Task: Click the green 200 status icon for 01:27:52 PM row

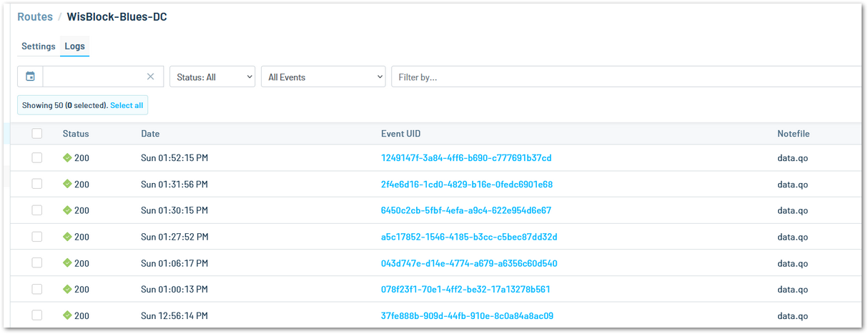Action: (x=67, y=237)
